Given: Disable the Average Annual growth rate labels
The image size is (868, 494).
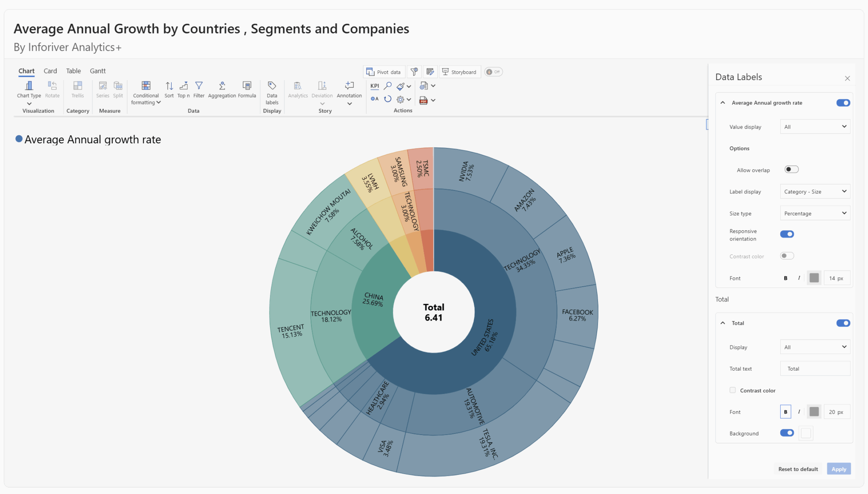Looking at the screenshot, I should point(843,103).
